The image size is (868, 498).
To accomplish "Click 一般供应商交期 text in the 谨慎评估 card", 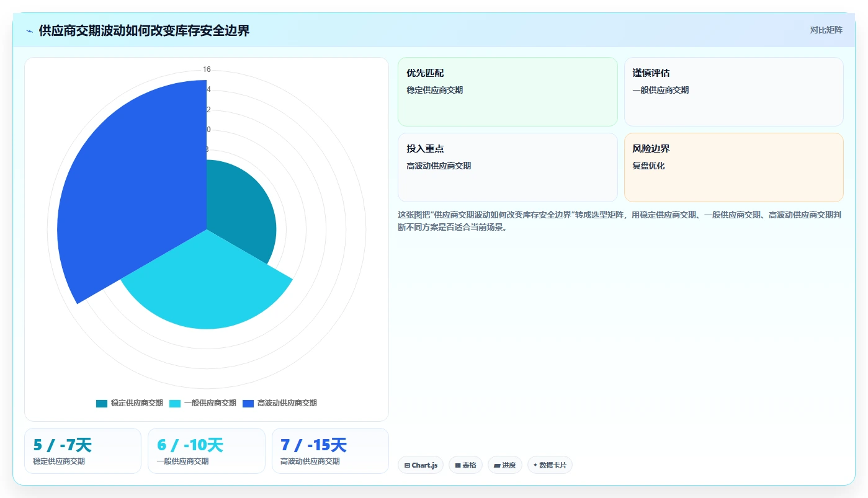I will click(660, 90).
